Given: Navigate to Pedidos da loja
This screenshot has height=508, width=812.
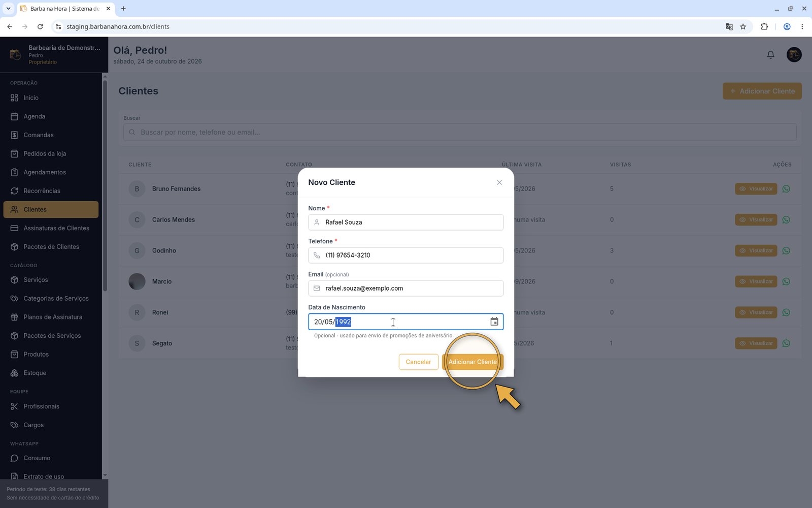Looking at the screenshot, I should click(51, 153).
